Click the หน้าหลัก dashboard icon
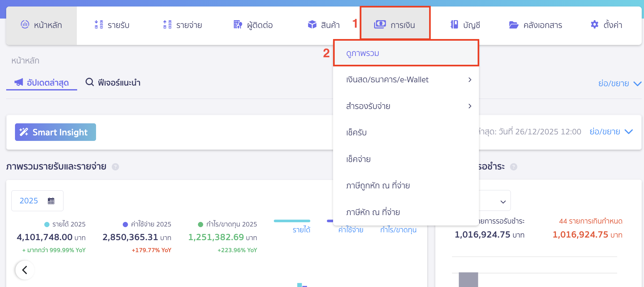The height and width of the screenshot is (287, 644). (x=25, y=25)
